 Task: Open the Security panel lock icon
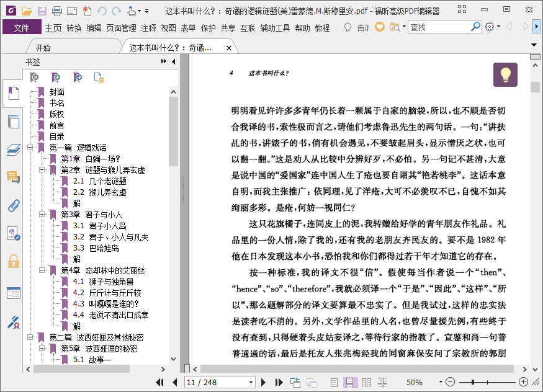(x=13, y=261)
